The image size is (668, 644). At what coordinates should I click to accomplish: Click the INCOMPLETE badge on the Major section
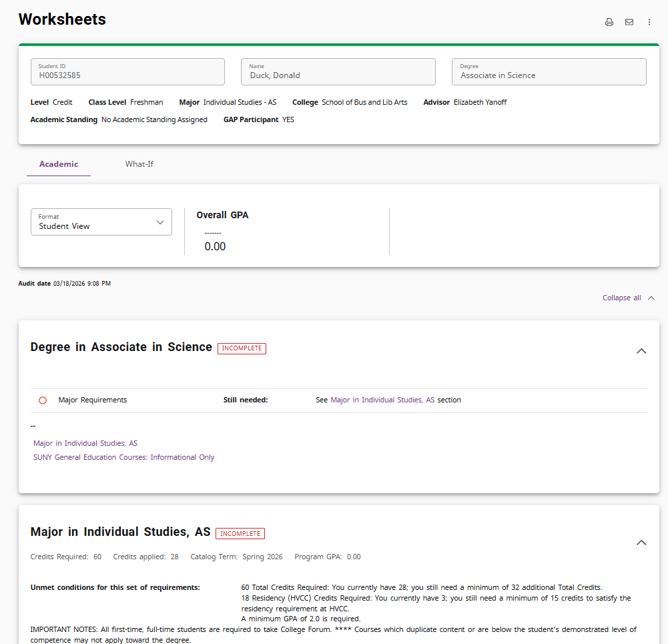tap(240, 533)
